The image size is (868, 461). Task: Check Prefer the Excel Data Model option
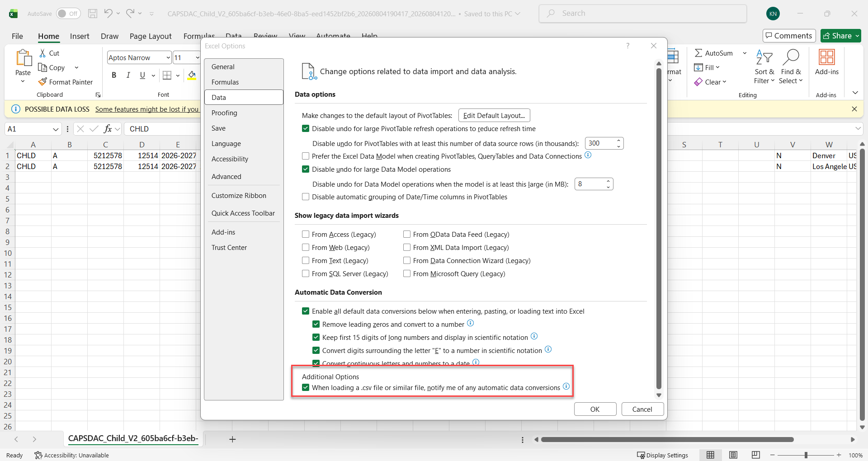click(x=306, y=156)
